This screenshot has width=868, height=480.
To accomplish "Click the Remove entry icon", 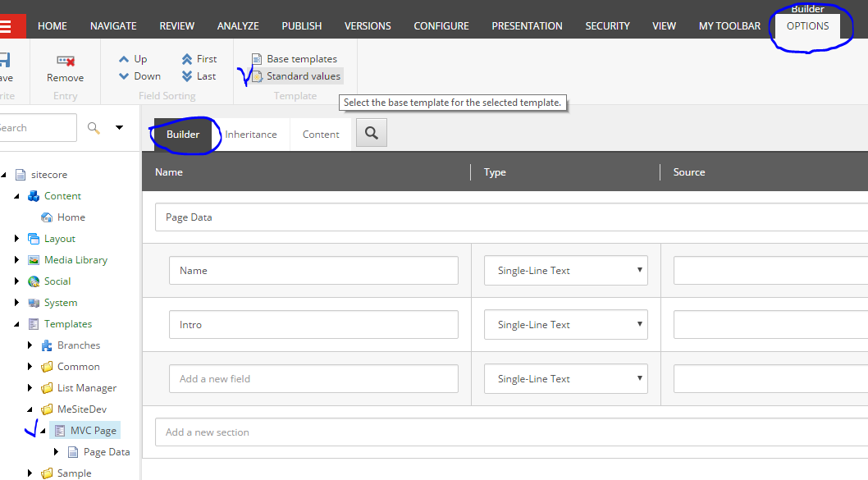I will coord(66,61).
